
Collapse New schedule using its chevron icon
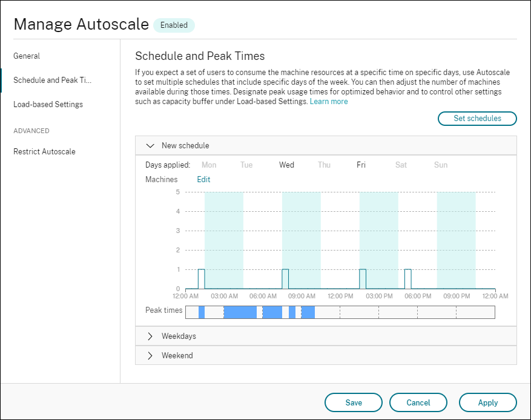pyautogui.click(x=150, y=145)
